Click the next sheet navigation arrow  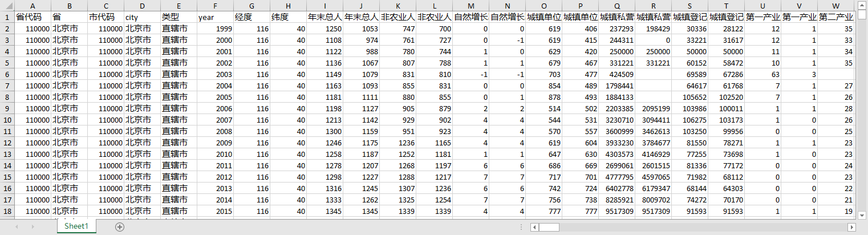(x=33, y=226)
